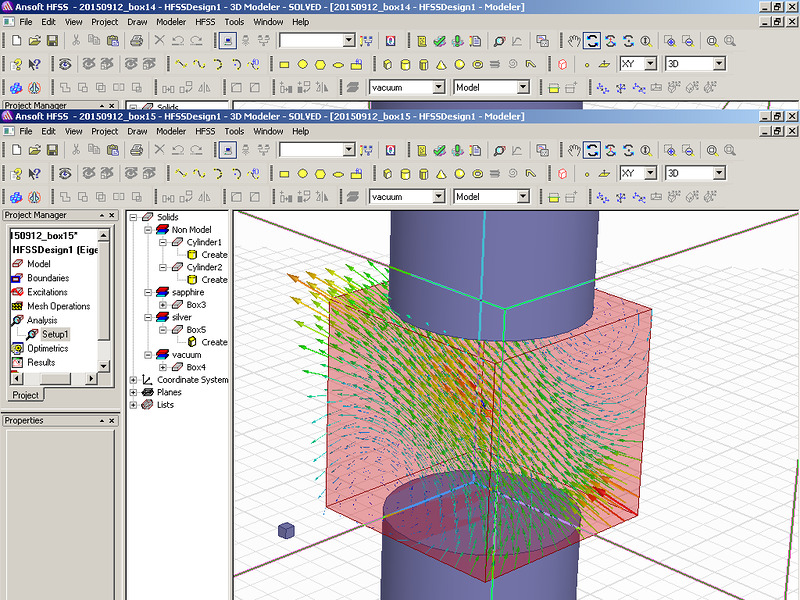Click the Print icon in the front window toolbar

137,150
